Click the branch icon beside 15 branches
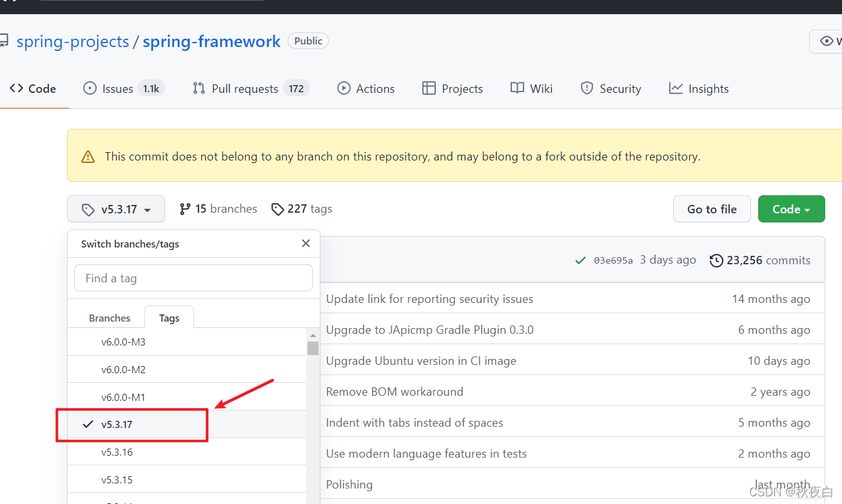This screenshot has height=504, width=842. click(x=185, y=209)
